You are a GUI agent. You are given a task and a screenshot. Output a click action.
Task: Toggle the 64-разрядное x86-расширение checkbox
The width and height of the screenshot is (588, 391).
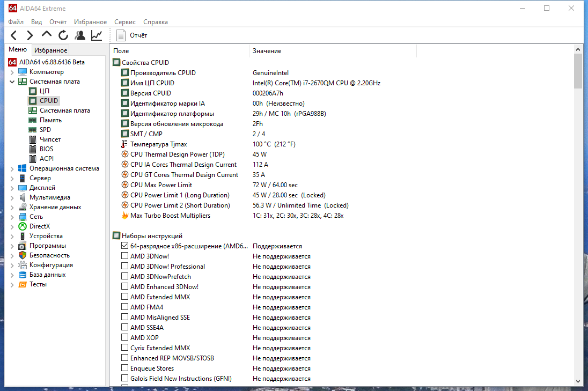tap(125, 246)
